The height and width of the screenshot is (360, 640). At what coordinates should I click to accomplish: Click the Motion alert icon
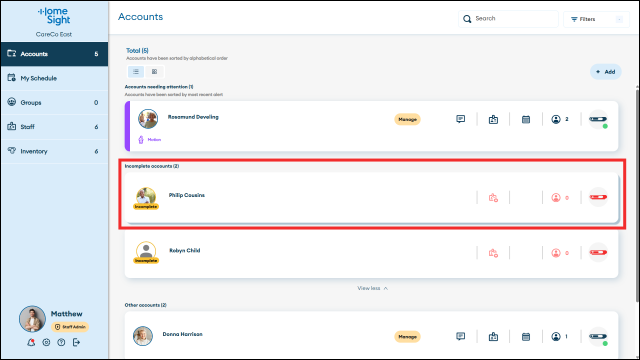pos(141,140)
